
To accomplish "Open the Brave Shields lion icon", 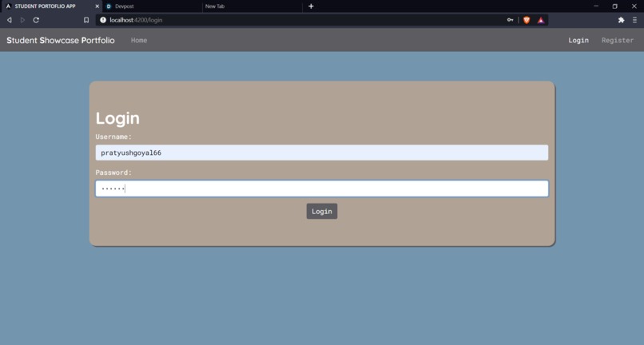I will [x=527, y=20].
